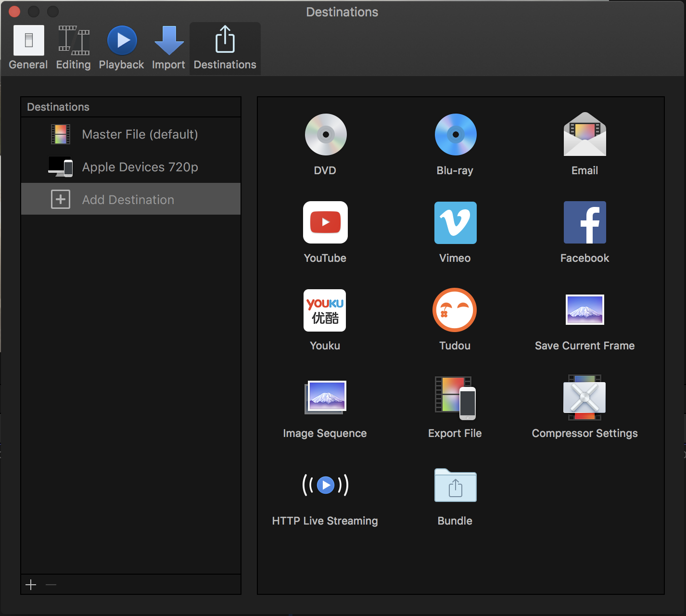Select Master File (default) in the list

tap(131, 134)
